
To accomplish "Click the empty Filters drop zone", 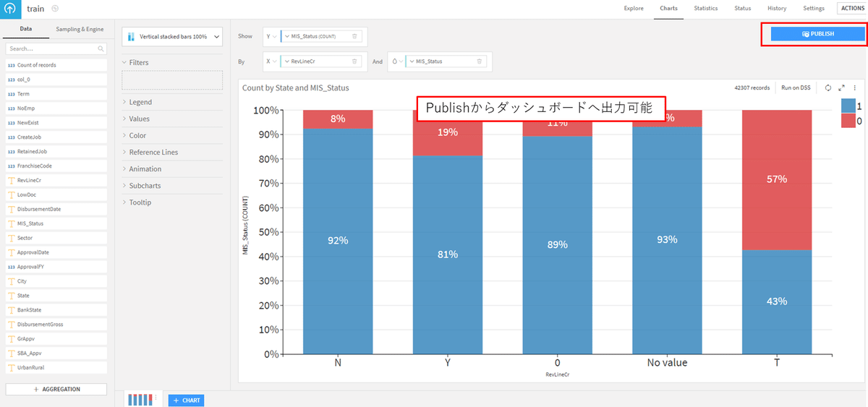I will coord(172,80).
